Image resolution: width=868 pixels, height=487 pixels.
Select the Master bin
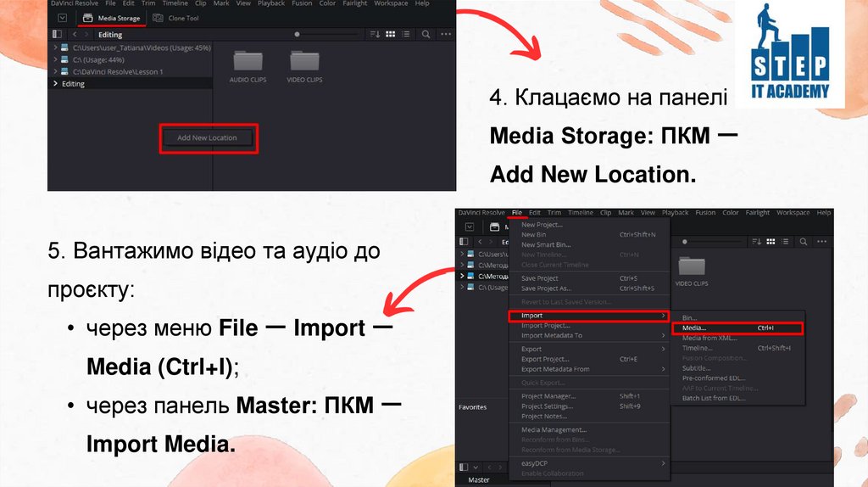pyautogui.click(x=479, y=480)
